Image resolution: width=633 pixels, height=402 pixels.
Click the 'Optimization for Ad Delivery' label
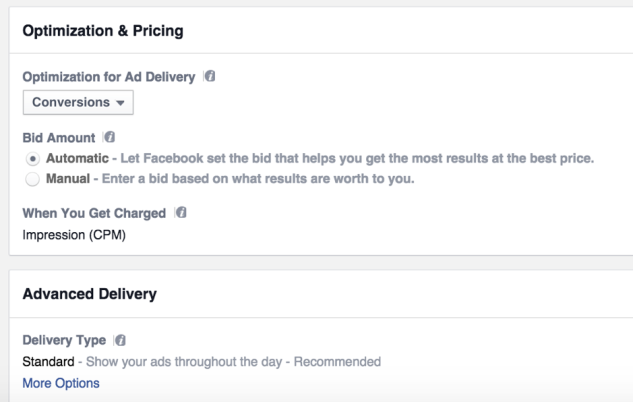pyautogui.click(x=109, y=77)
